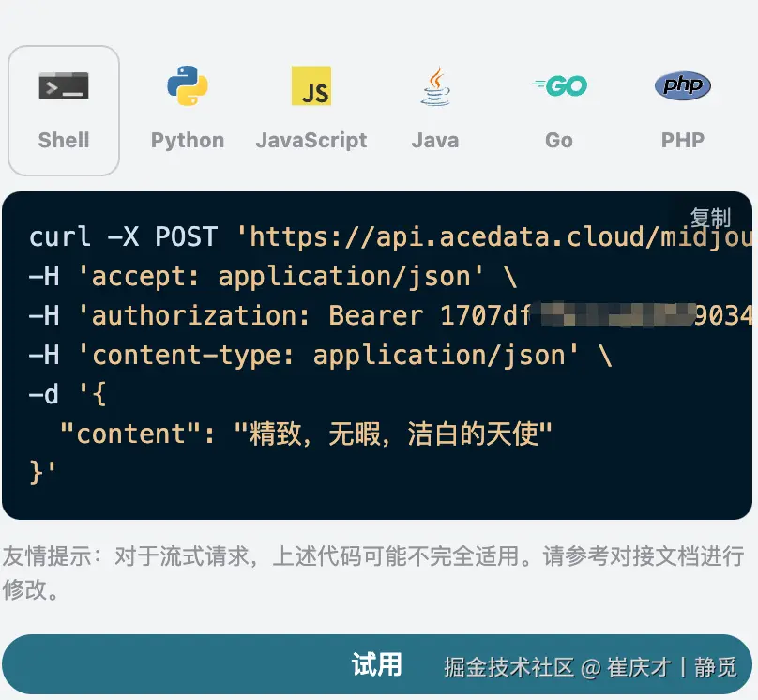
Task: Click the 'content-type: application/json' line
Action: [x=321, y=356]
